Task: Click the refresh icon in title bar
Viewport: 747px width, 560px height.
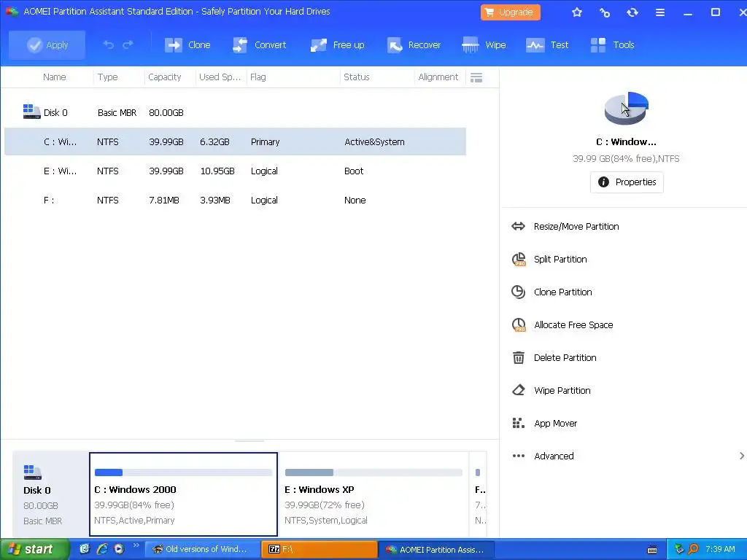Action: tap(632, 12)
